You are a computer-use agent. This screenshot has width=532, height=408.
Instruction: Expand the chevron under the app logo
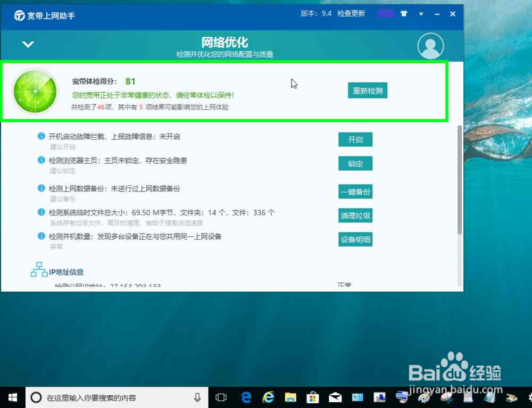tap(28, 45)
